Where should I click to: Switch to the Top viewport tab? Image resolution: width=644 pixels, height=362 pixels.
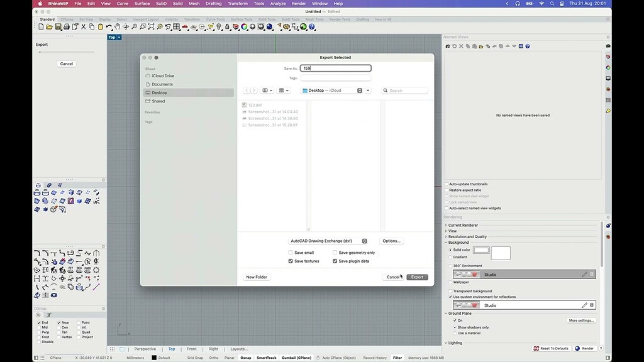pos(171,349)
